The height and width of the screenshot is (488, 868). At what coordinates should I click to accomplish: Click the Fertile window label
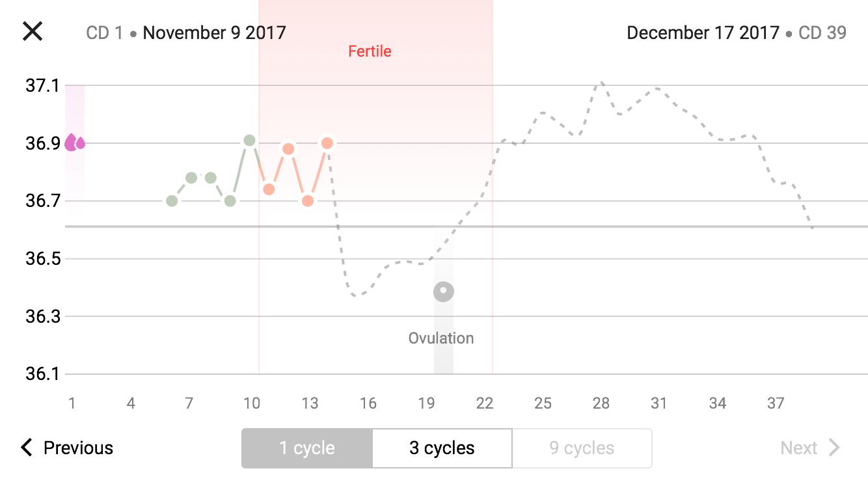point(370,51)
